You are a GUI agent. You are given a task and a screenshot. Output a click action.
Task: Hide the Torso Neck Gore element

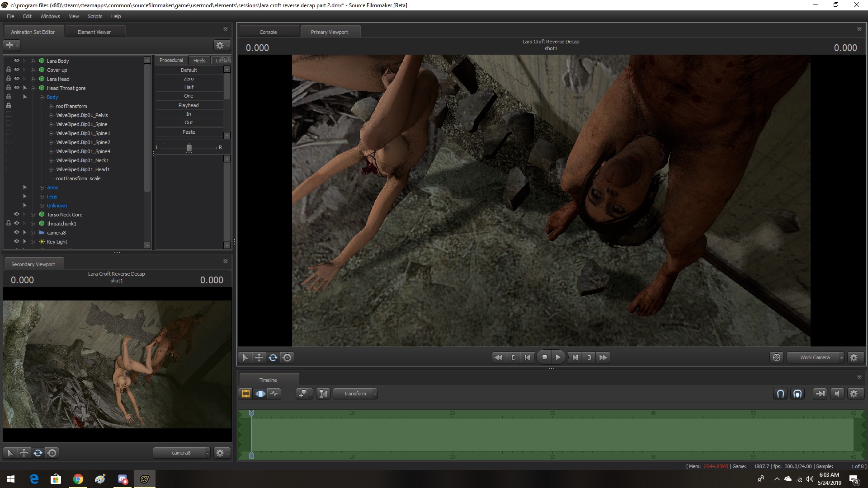(17, 214)
